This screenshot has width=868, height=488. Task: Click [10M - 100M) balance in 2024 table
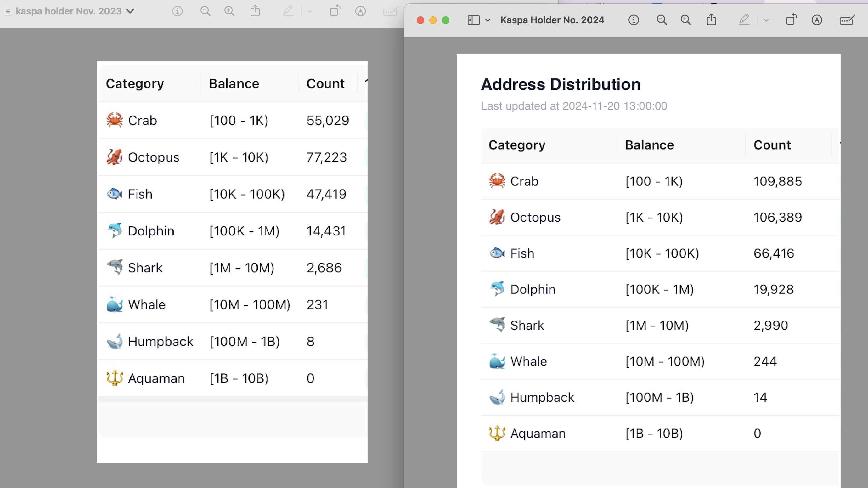(x=665, y=362)
